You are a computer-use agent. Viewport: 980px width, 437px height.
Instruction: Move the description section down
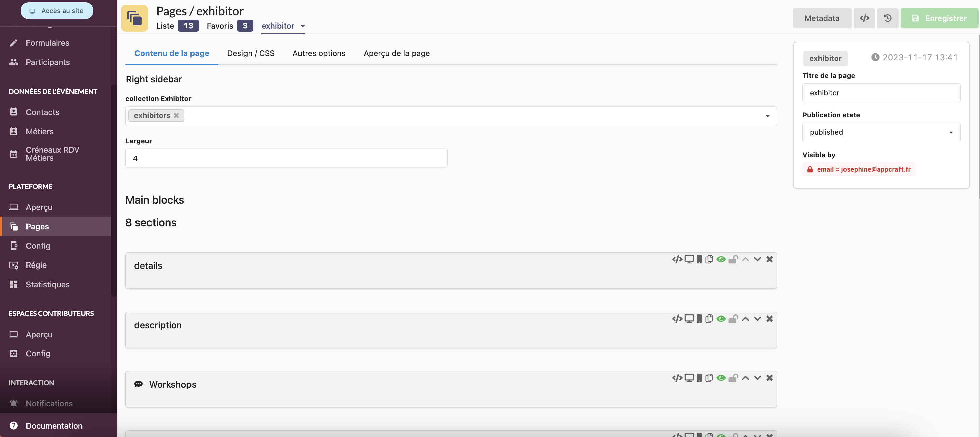(757, 319)
